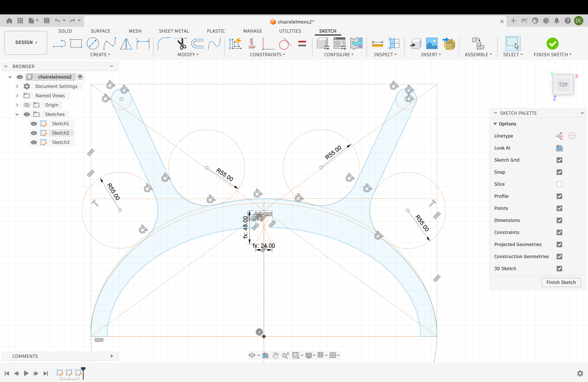Toggle the Points checkbox
Viewport: 588px width, 382px height.
pos(559,208)
